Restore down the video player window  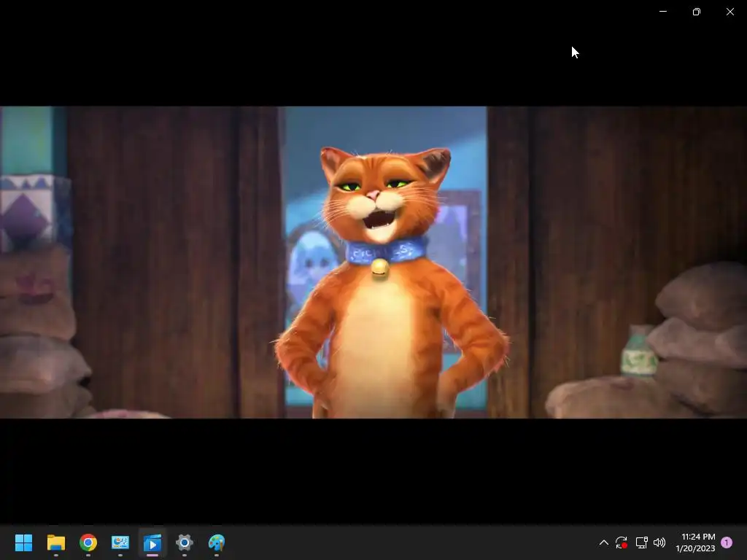[697, 12]
